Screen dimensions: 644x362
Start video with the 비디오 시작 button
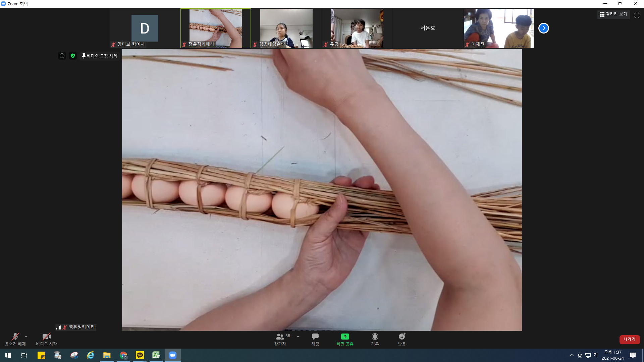(x=46, y=339)
